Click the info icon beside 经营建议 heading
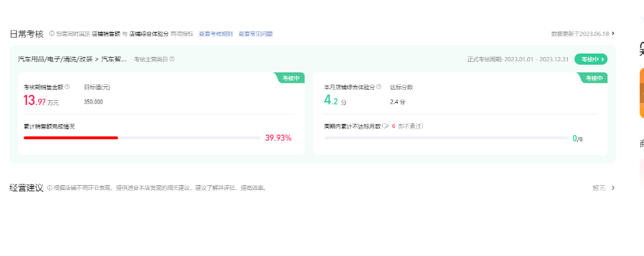 click(49, 189)
